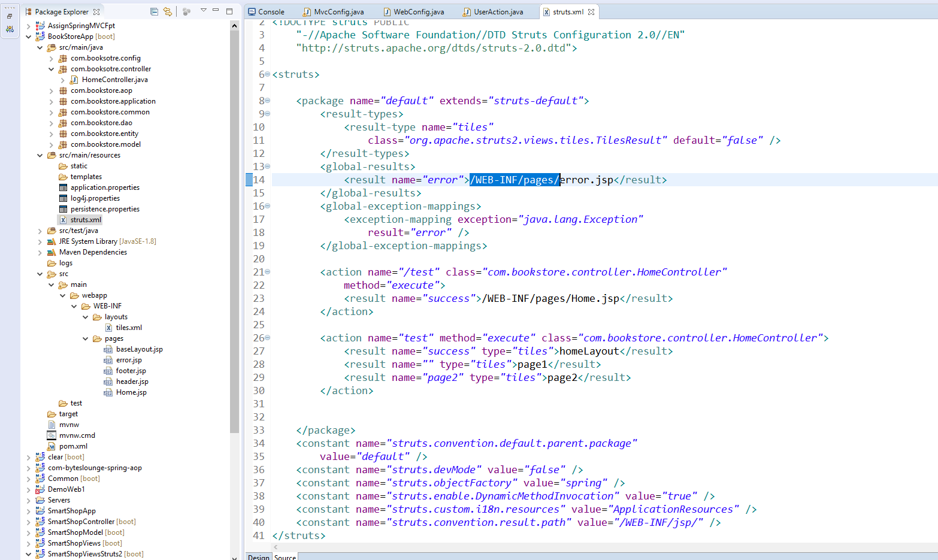This screenshot has width=938, height=560.
Task: Collapse the com.booksotre.controller package
Action: 52,69
